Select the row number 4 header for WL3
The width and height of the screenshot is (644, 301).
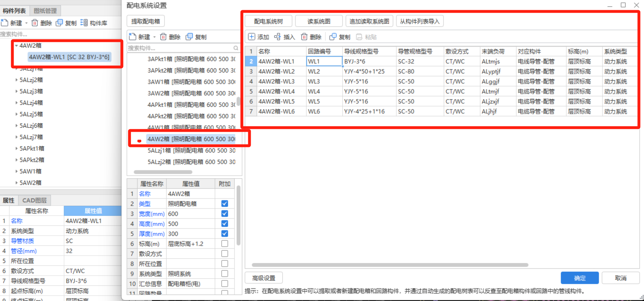(251, 82)
